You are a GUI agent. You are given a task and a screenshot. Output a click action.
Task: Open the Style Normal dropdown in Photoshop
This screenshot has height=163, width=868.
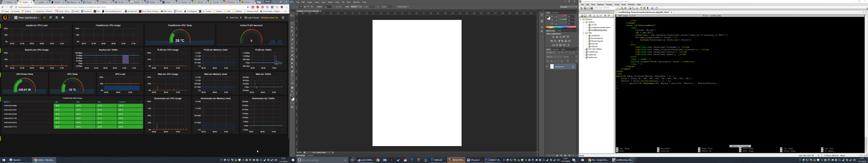tap(356, 7)
